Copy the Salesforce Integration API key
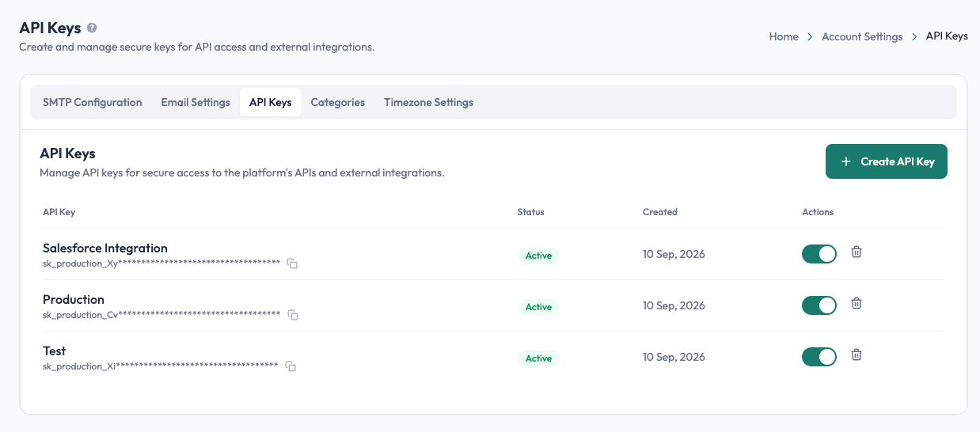Image resolution: width=980 pixels, height=432 pixels. click(x=292, y=263)
